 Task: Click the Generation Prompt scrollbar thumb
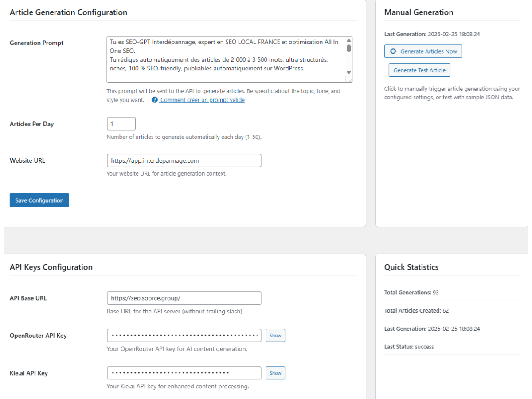[348, 48]
